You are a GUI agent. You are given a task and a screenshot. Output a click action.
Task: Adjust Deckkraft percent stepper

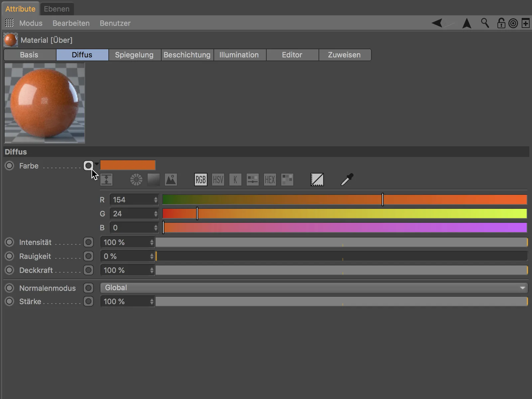click(152, 270)
